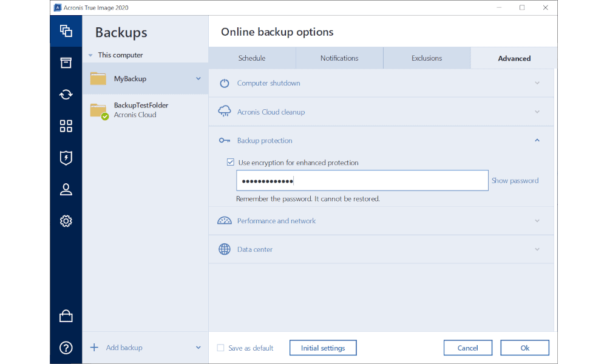Expand the Data center section chevron
Viewport: 607px width, 364px height.
point(537,249)
